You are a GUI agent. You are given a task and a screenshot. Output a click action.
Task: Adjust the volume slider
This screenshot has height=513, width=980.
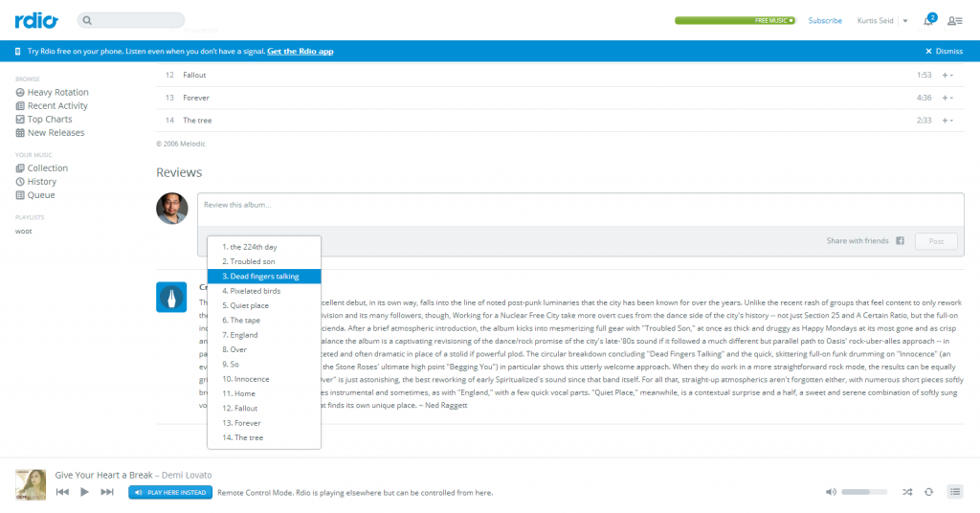[x=864, y=492]
